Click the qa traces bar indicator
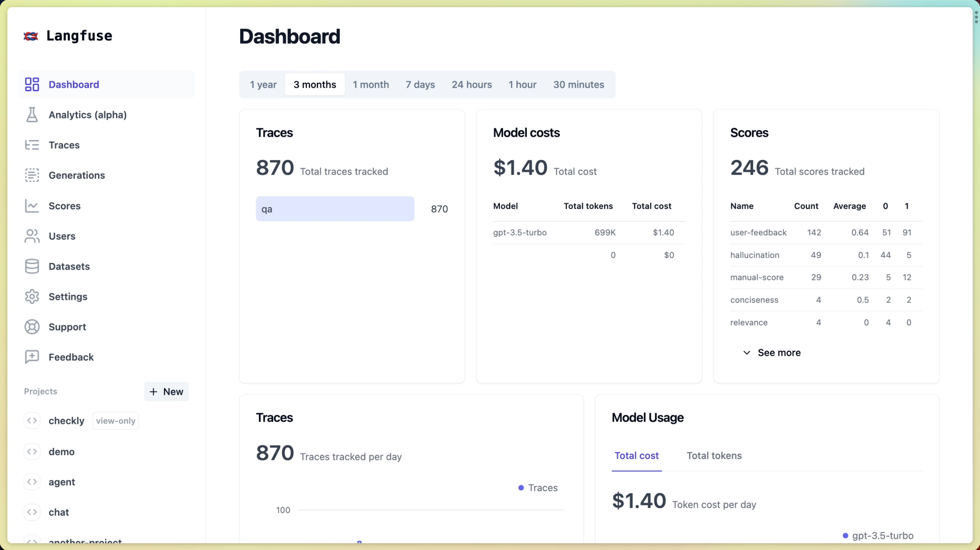 point(335,209)
